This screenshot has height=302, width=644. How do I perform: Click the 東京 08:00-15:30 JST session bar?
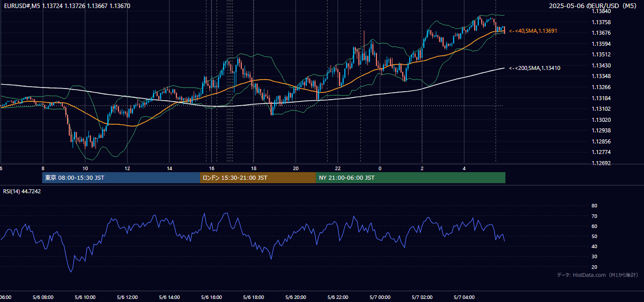coord(121,178)
